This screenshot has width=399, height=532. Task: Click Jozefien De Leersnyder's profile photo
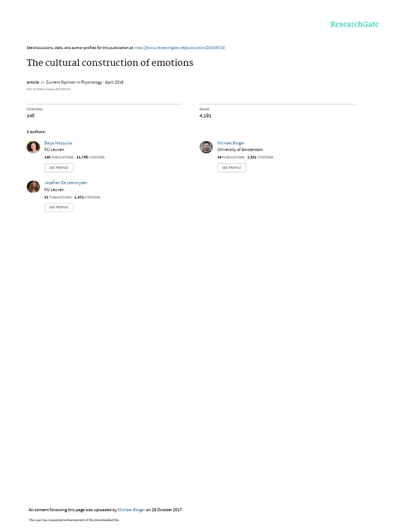[x=33, y=187]
